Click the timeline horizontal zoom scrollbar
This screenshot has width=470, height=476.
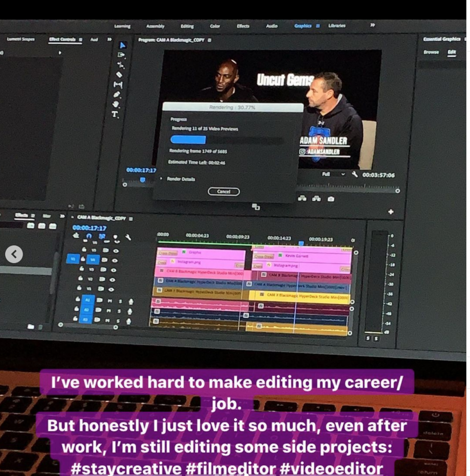pyautogui.click(x=88, y=326)
